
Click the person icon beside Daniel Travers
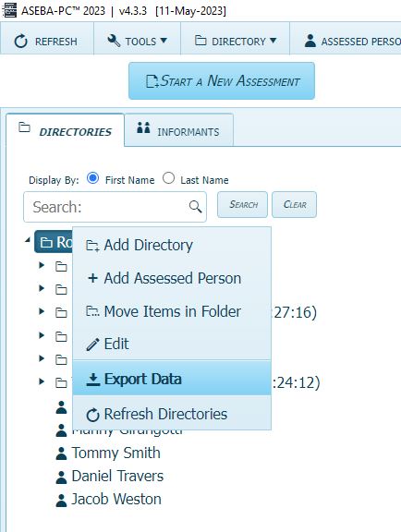[x=61, y=477]
